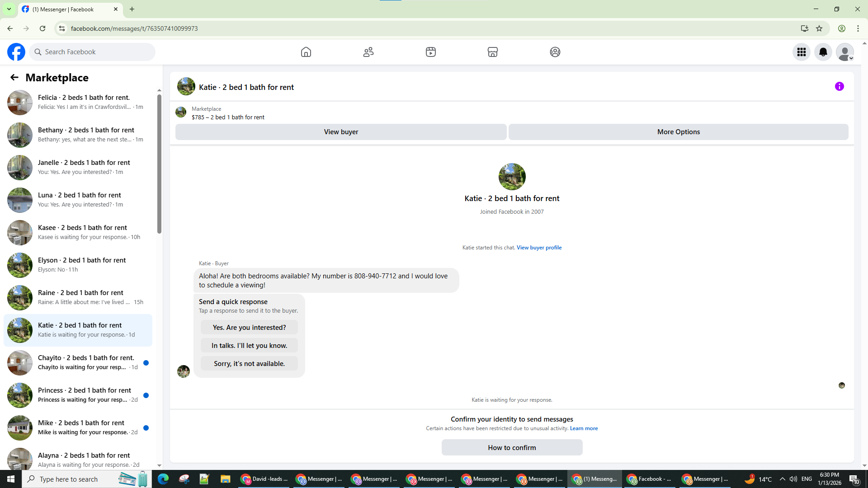The width and height of the screenshot is (868, 488).
Task: Open the notifications bell
Action: point(823,52)
